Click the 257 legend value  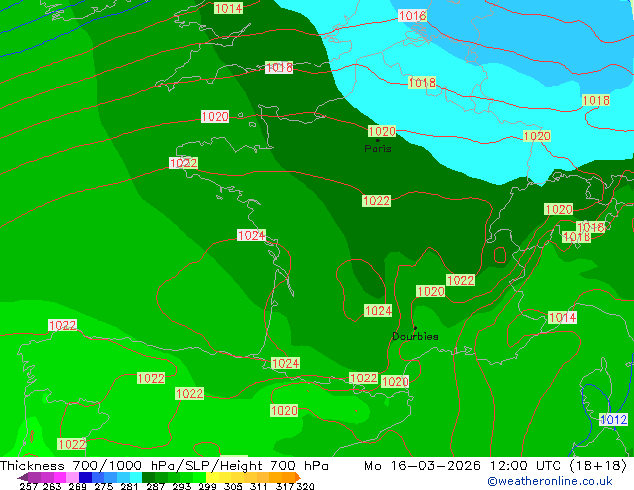tap(28, 486)
